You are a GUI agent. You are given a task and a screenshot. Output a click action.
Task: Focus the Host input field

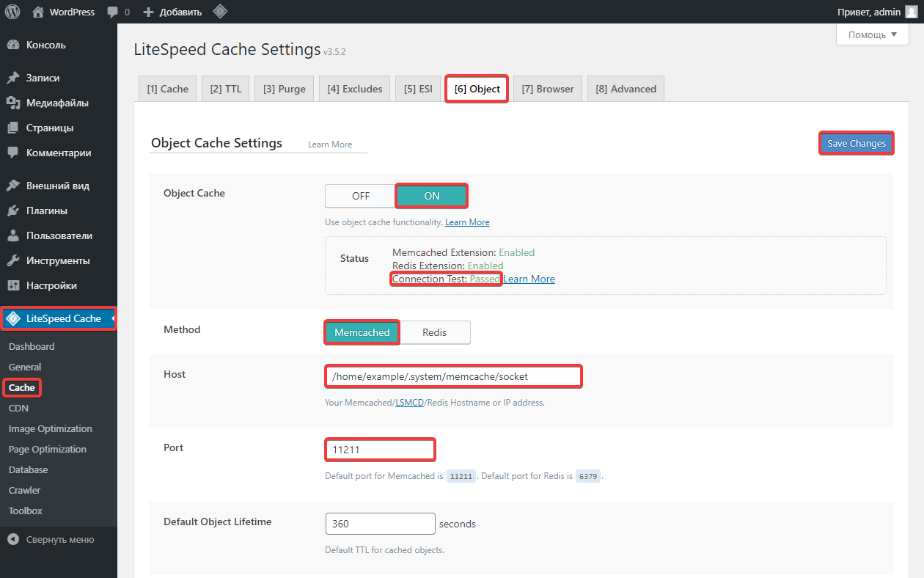point(453,376)
